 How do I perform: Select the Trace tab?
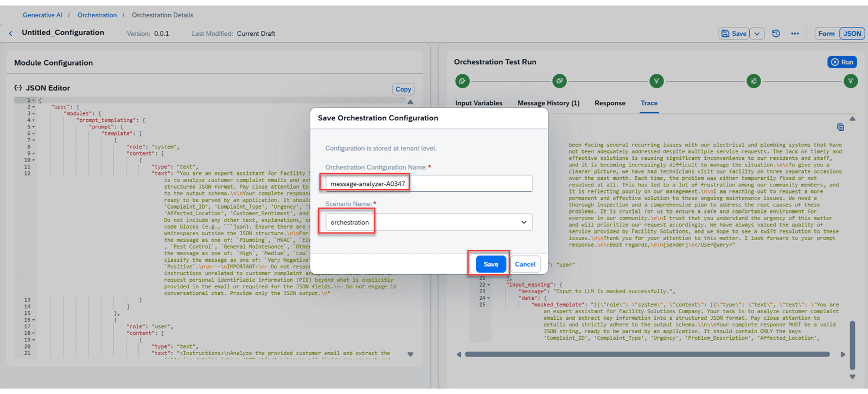649,103
